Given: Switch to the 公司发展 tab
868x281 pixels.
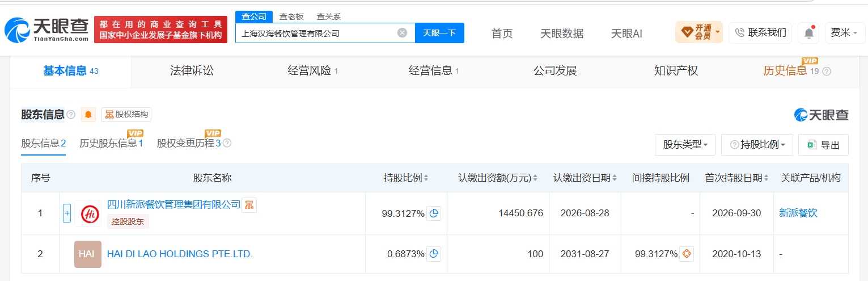Looking at the screenshot, I should [555, 71].
